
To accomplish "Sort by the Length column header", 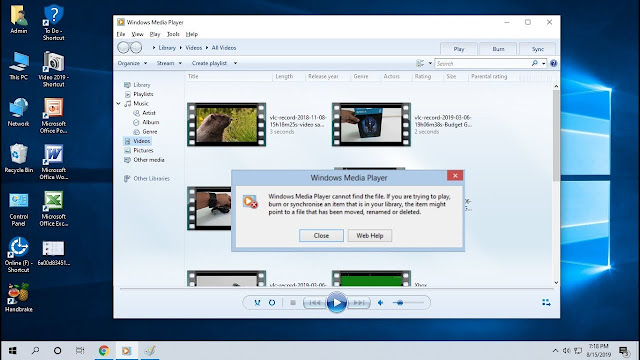I will click(284, 76).
